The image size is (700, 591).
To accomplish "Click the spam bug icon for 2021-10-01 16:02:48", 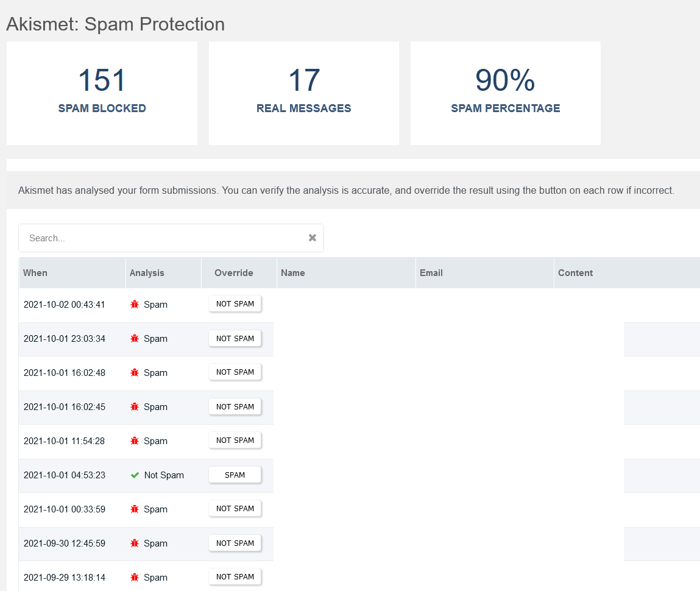I will tap(135, 373).
